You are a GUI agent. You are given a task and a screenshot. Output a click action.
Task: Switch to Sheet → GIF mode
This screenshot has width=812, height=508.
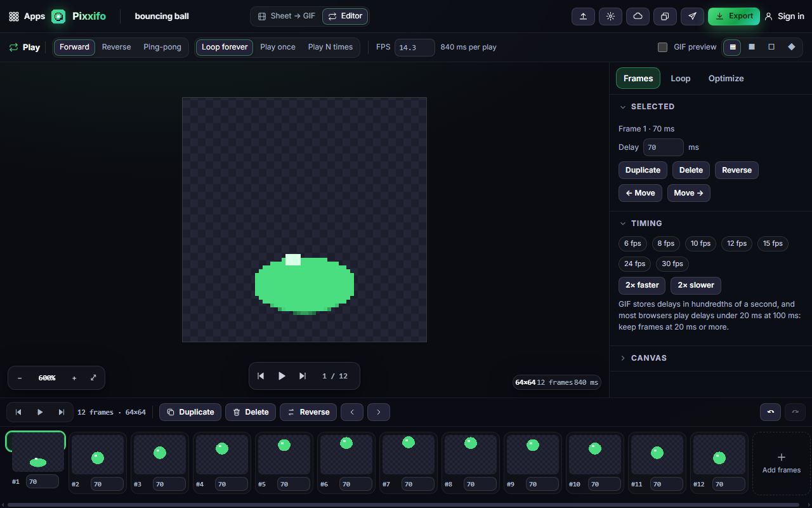click(287, 17)
